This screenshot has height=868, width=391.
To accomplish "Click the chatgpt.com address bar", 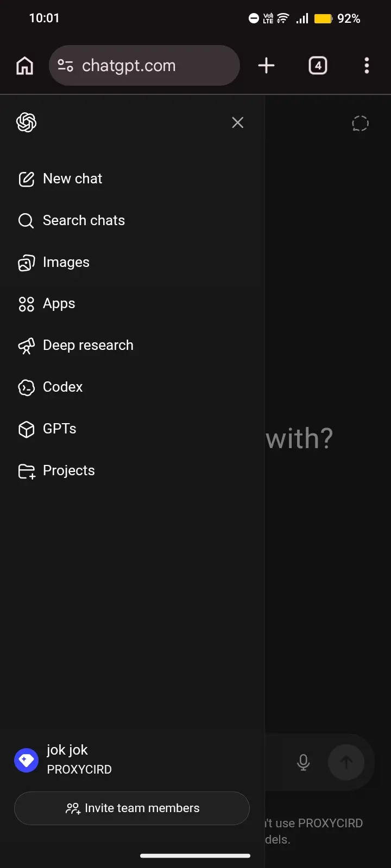I will [144, 66].
